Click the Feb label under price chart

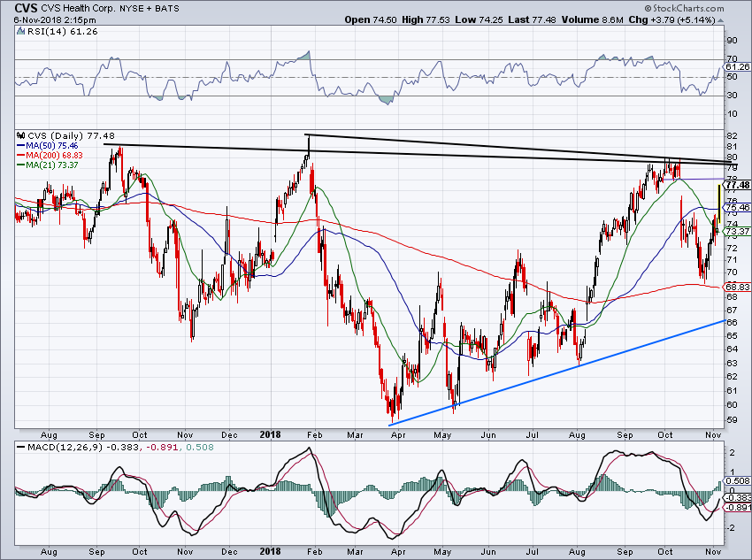(x=315, y=435)
